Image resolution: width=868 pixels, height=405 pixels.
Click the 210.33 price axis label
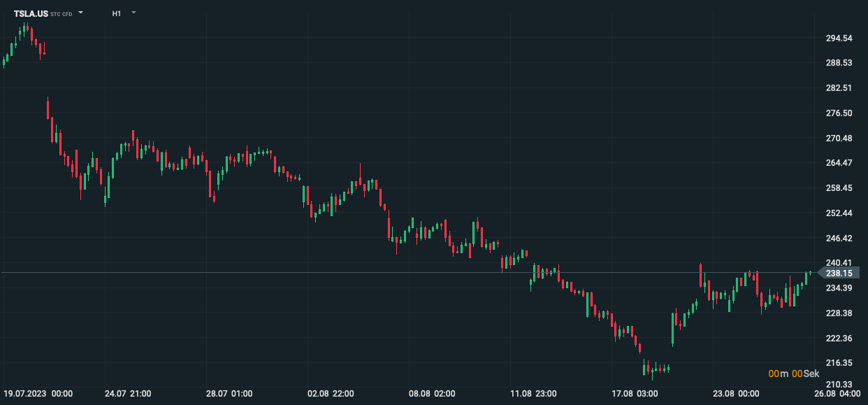(x=839, y=385)
